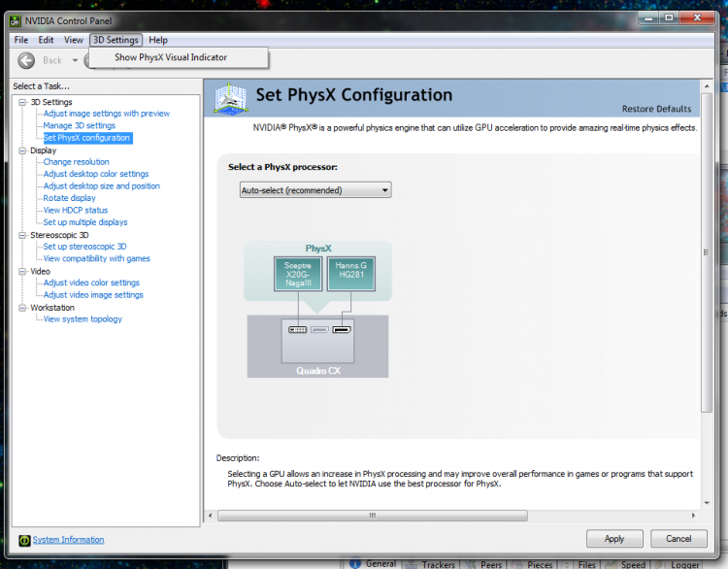Open View HDCP status
728x569 pixels.
76,210
